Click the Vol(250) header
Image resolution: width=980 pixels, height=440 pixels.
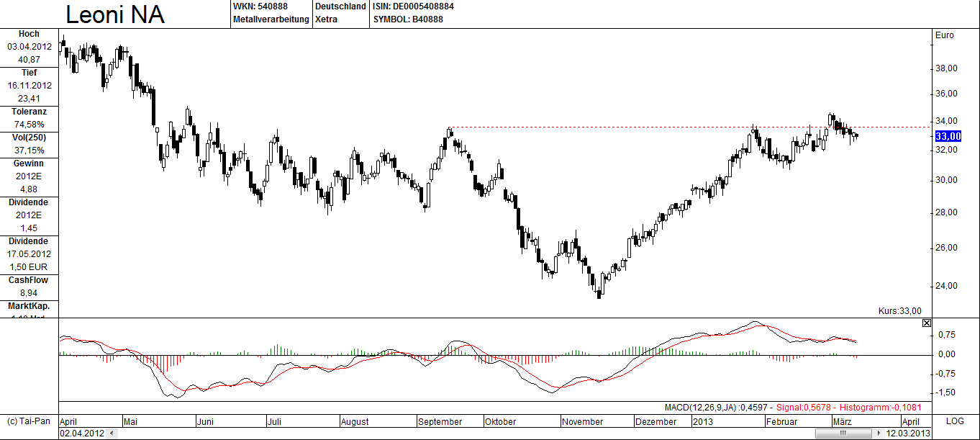tap(30, 138)
